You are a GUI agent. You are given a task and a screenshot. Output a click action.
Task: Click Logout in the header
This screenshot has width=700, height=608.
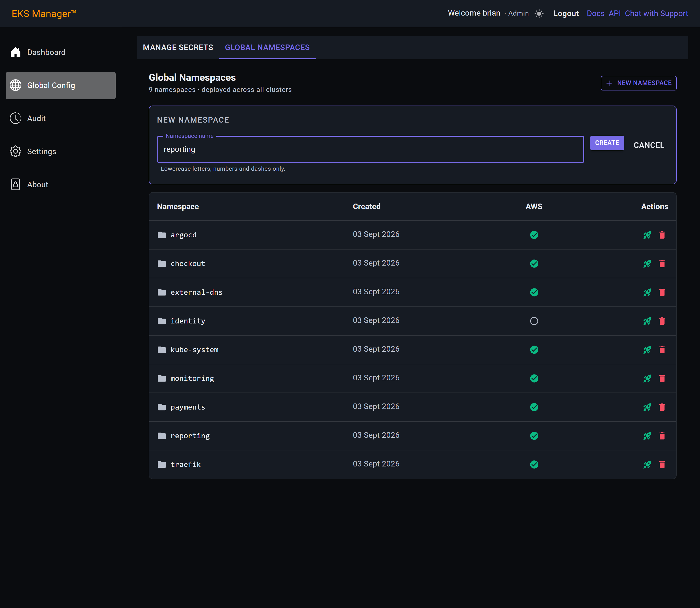(566, 14)
